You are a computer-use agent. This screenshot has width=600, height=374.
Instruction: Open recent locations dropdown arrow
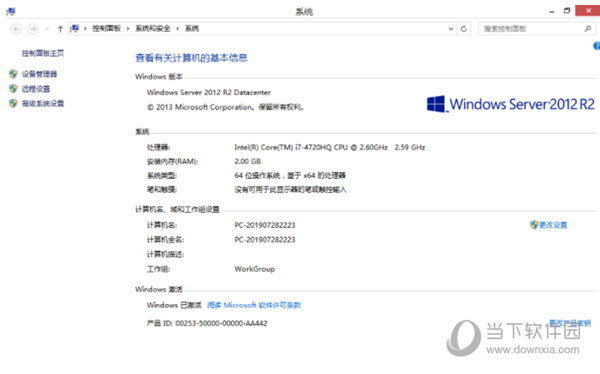coord(47,29)
